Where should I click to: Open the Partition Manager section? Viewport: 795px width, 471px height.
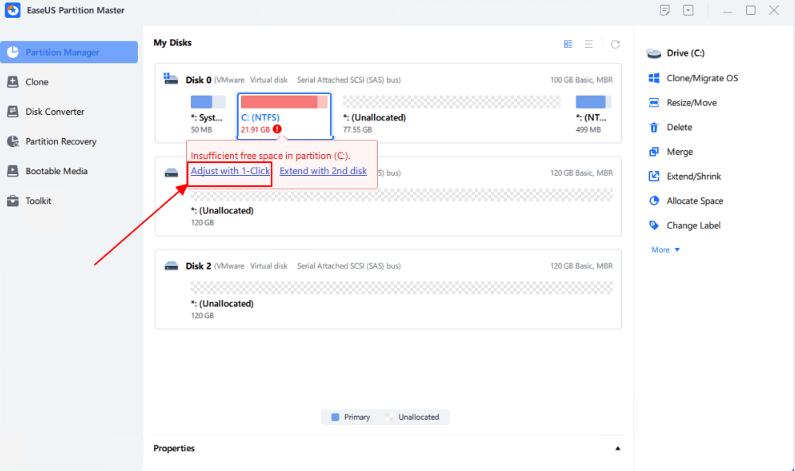69,52
